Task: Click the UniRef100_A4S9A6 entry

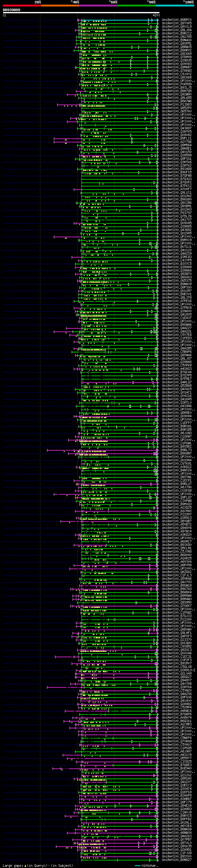Action: 177,406
